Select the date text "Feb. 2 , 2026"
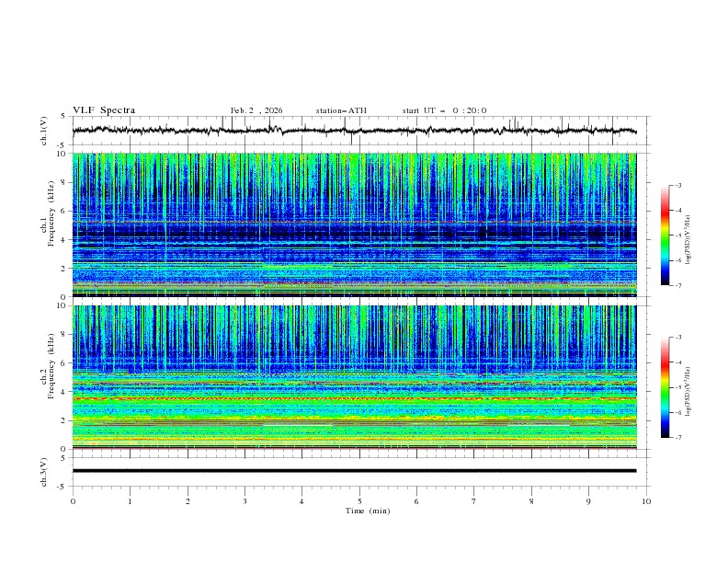Viewport: 728px width, 563px height. pos(256,110)
